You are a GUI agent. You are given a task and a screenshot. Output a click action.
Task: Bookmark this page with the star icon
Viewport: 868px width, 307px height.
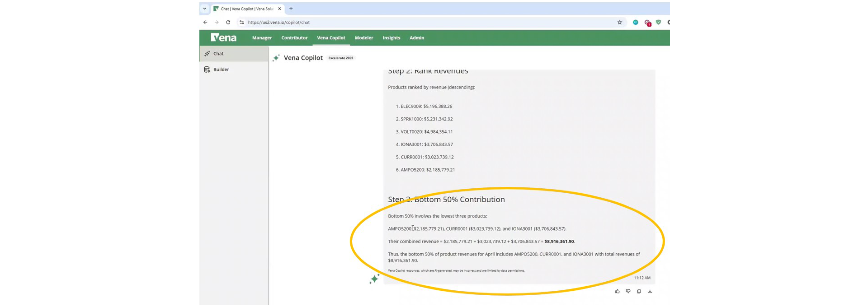620,22
